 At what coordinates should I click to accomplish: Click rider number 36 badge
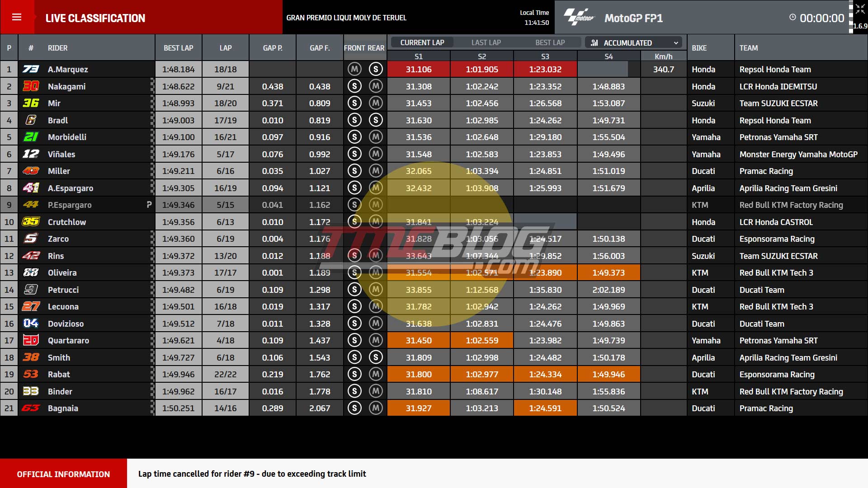click(x=31, y=103)
